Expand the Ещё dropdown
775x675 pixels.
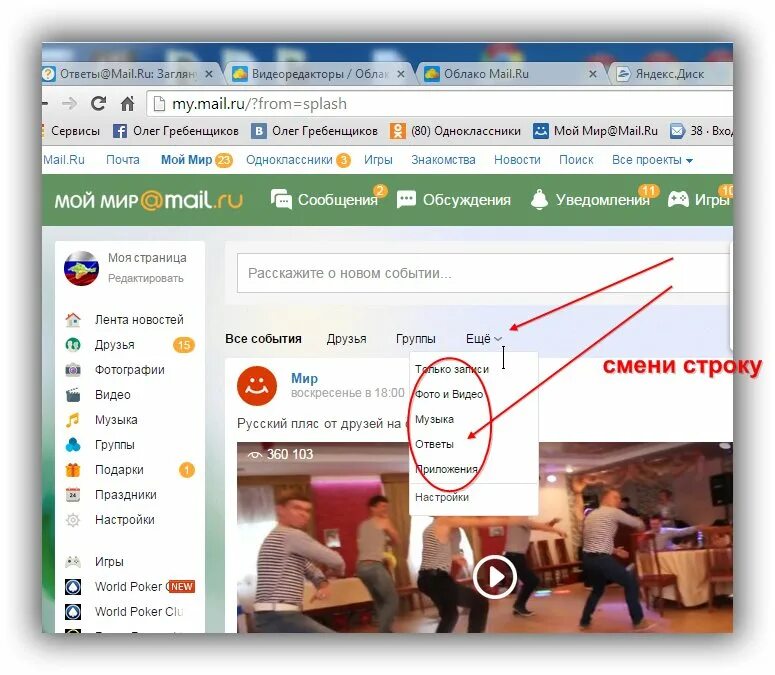[x=484, y=339]
